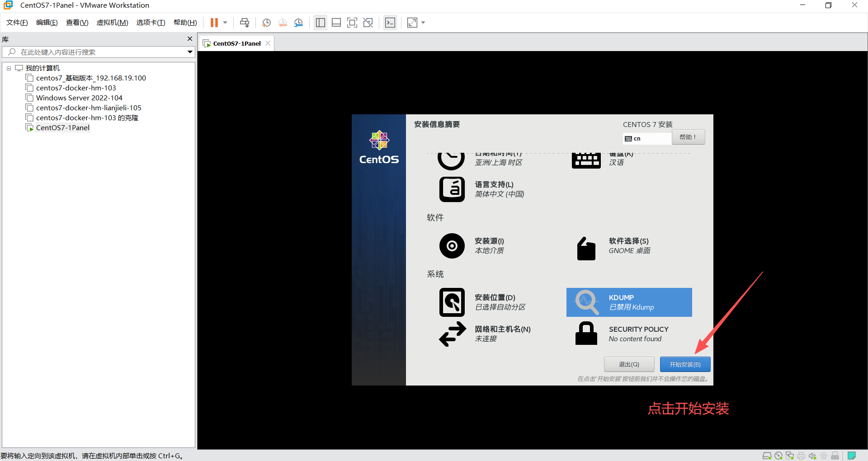Open the 帮助(H) menu
The height and width of the screenshot is (461, 868).
(185, 23)
